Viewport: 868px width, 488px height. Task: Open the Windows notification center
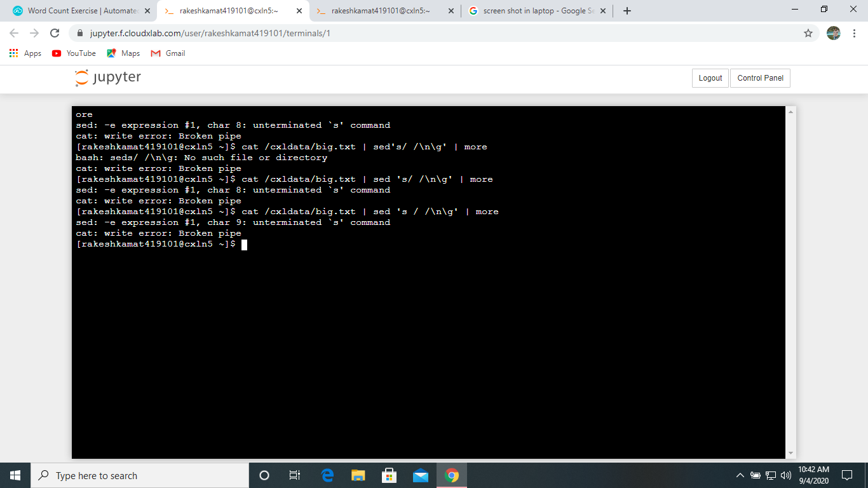(x=846, y=475)
